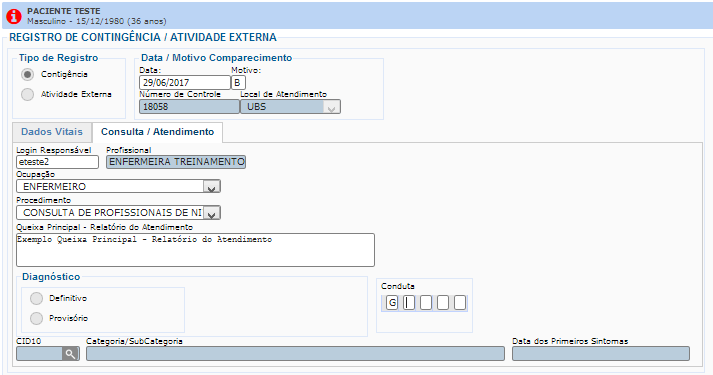Click Data / Motivo Comparecimento label
This screenshot has width=713, height=375.
[x=216, y=58]
